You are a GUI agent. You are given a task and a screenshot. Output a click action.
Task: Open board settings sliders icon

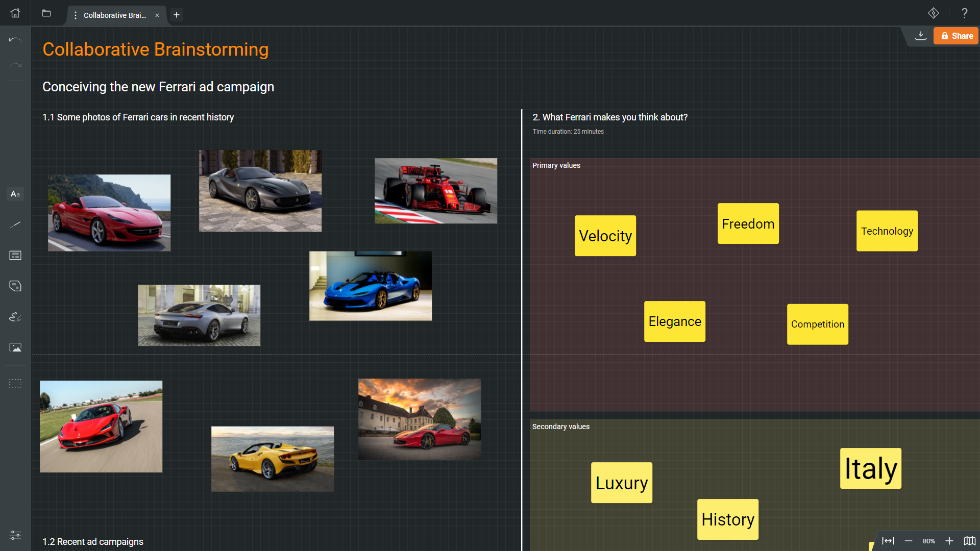pyautogui.click(x=15, y=535)
